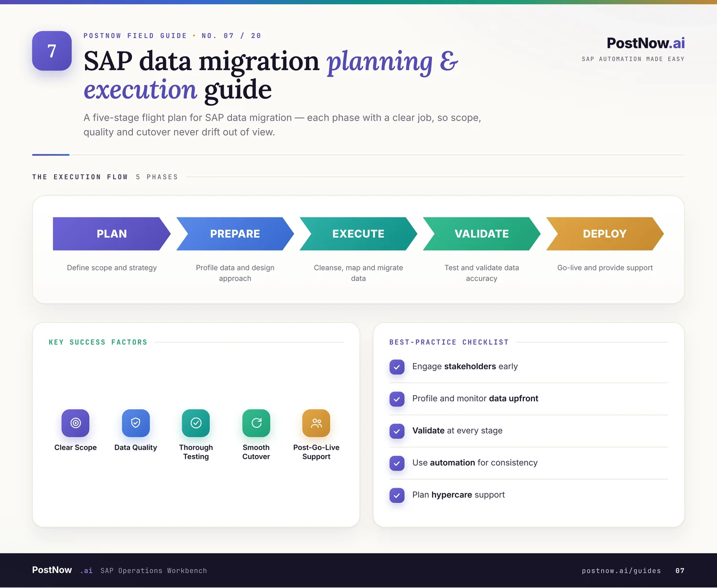This screenshot has width=717, height=588.
Task: Click the 'NO. 07 / 20' label
Action: pos(231,36)
